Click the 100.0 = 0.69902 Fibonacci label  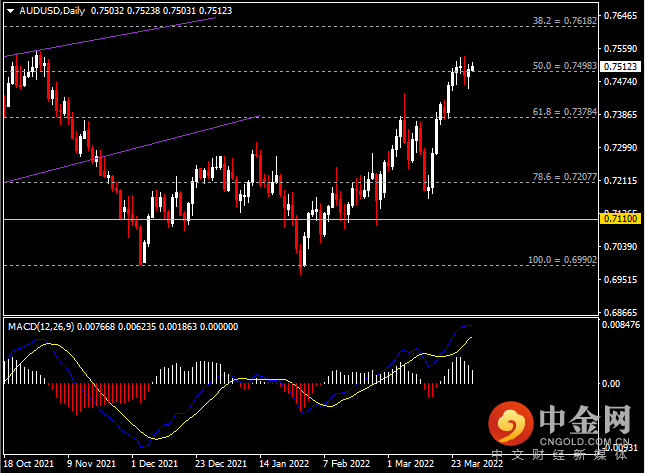click(562, 260)
